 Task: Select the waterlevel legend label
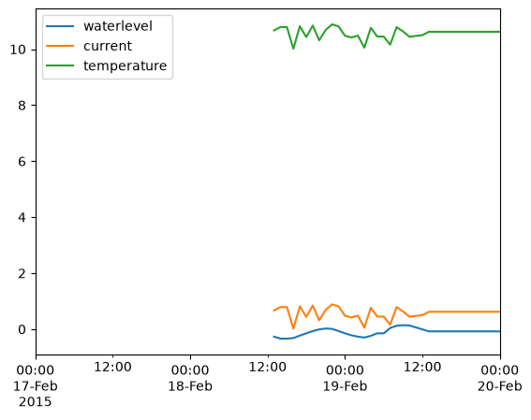[x=118, y=26]
